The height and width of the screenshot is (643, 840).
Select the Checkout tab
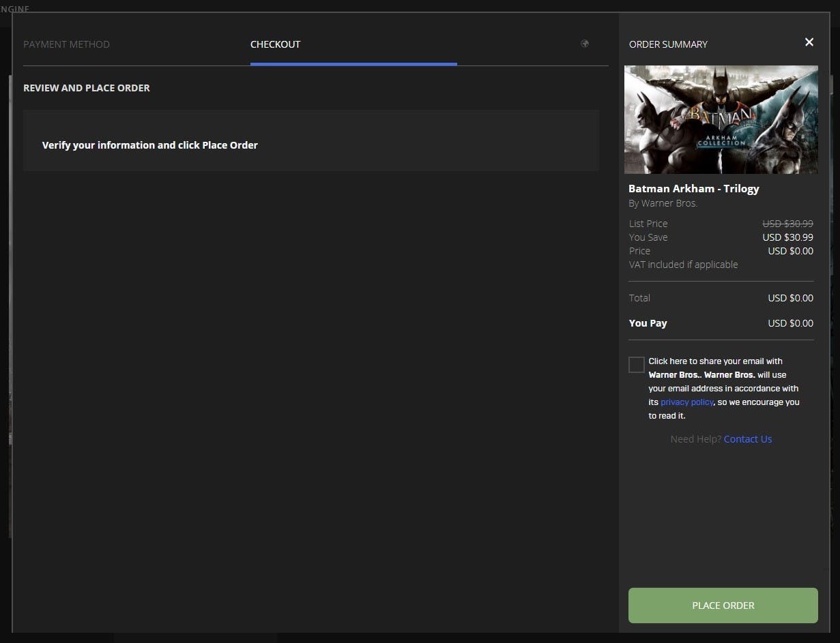tap(275, 44)
